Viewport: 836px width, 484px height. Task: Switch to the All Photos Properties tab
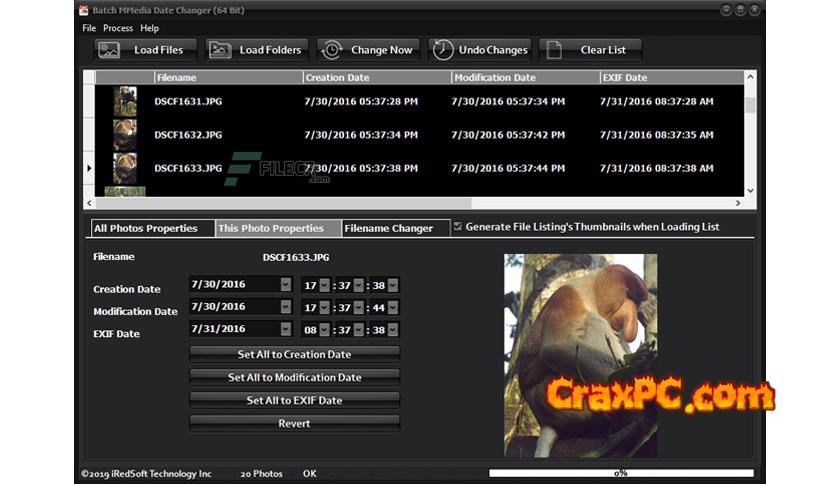point(151,228)
